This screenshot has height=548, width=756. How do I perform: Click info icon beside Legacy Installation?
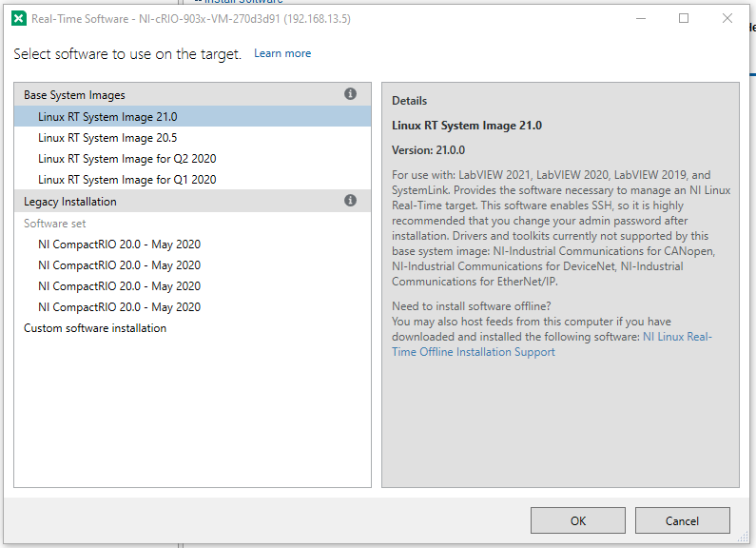[351, 200]
